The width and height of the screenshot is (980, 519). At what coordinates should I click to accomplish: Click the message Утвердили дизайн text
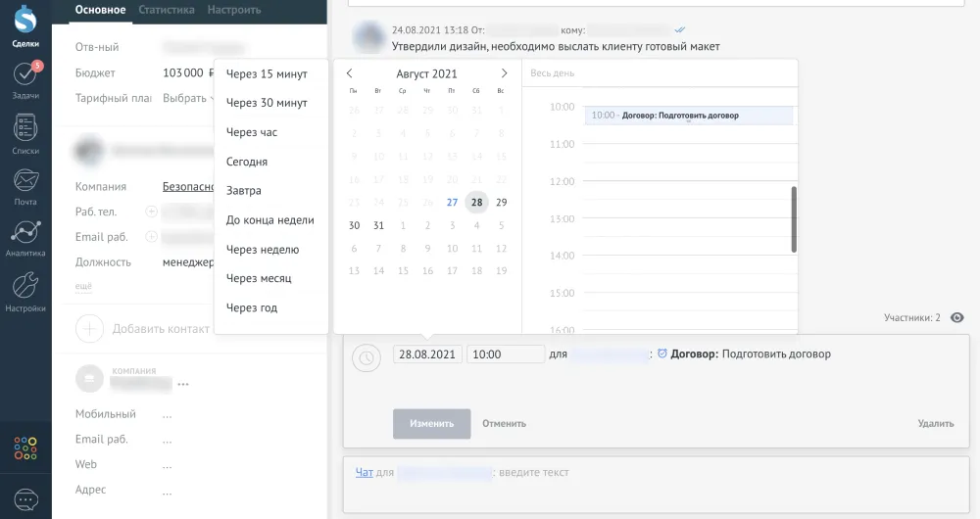(x=556, y=47)
